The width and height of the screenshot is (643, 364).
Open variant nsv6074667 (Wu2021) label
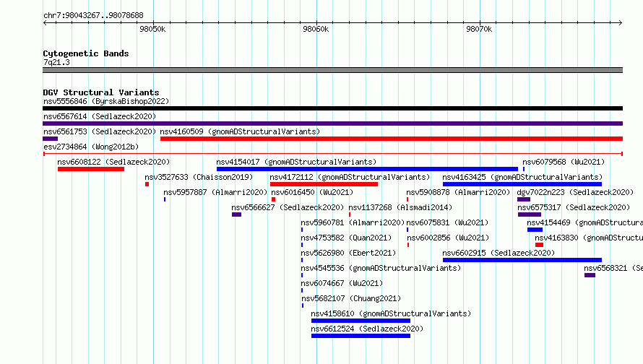point(342,283)
